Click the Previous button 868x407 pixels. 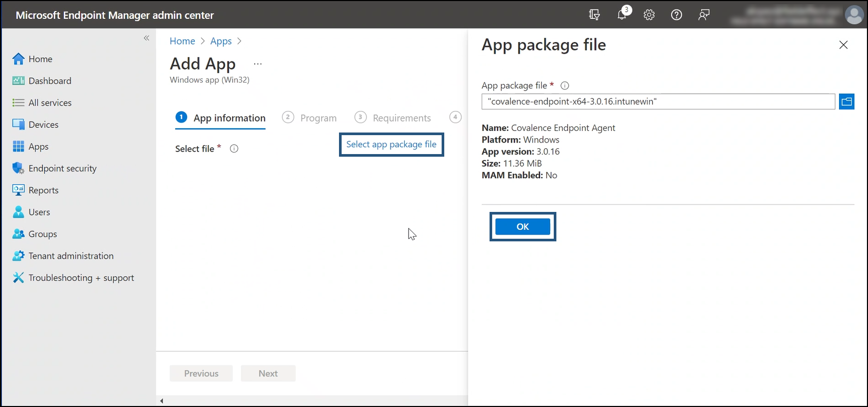click(x=201, y=373)
